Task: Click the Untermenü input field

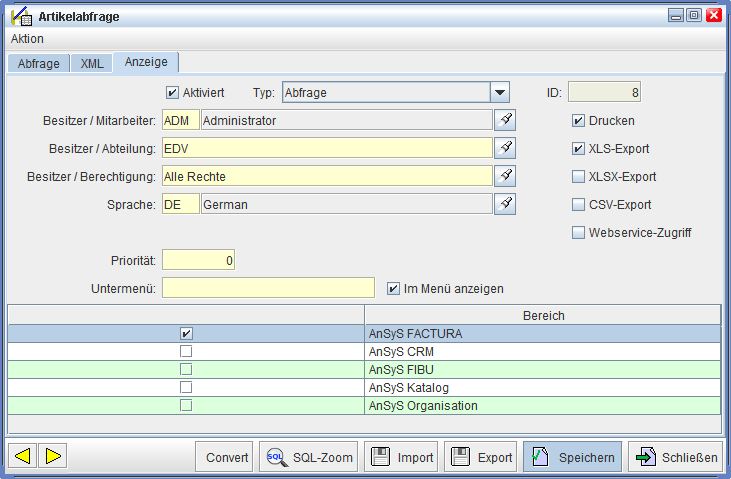Action: pyautogui.click(x=267, y=288)
